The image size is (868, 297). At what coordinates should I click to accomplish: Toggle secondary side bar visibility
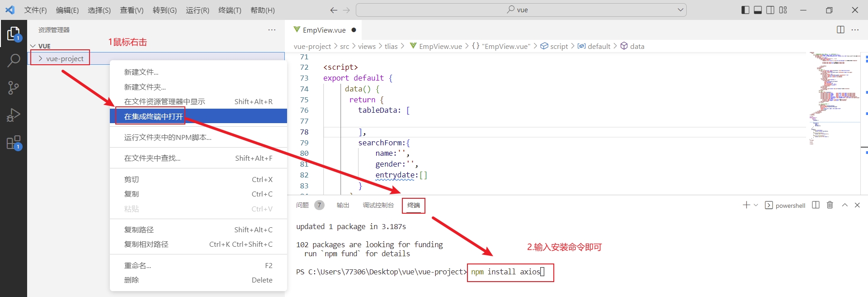770,10
